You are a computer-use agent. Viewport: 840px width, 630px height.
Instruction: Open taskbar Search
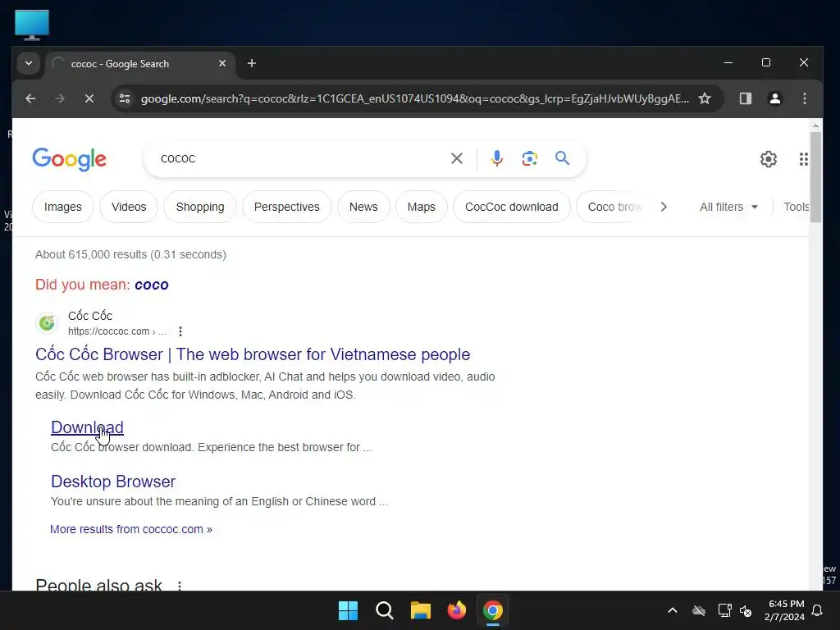(384, 610)
